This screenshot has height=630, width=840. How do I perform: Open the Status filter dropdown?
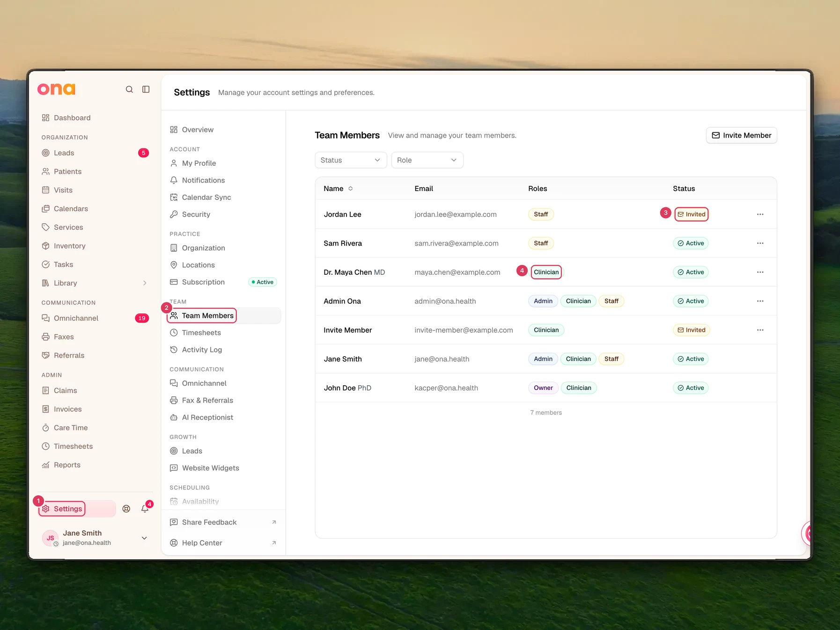click(351, 160)
